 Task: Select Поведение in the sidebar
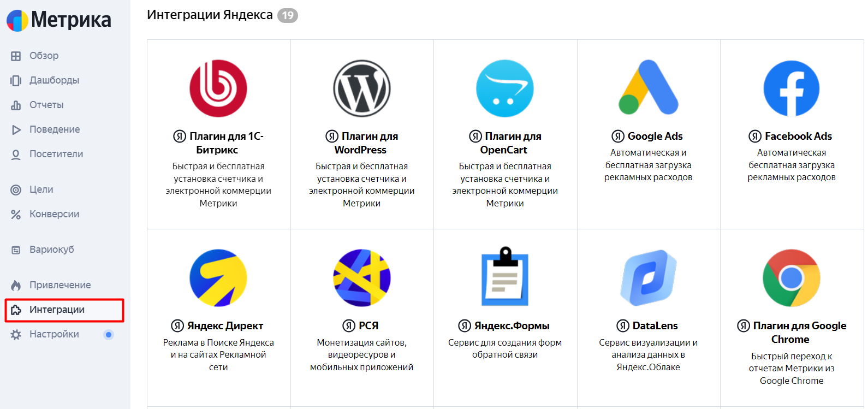(x=55, y=129)
